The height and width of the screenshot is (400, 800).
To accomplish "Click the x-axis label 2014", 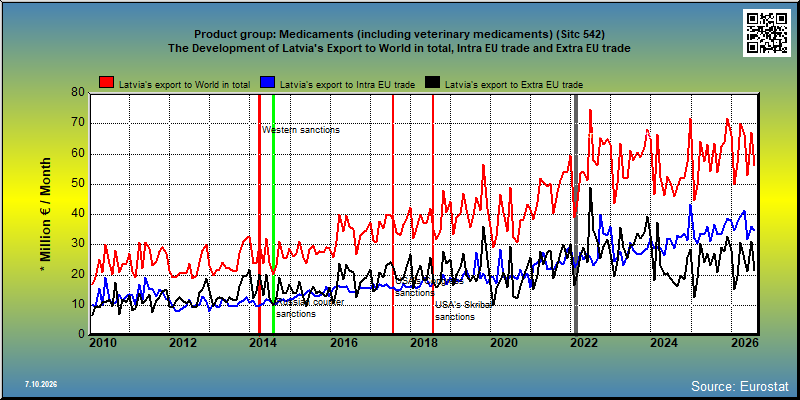I will 264,342.
